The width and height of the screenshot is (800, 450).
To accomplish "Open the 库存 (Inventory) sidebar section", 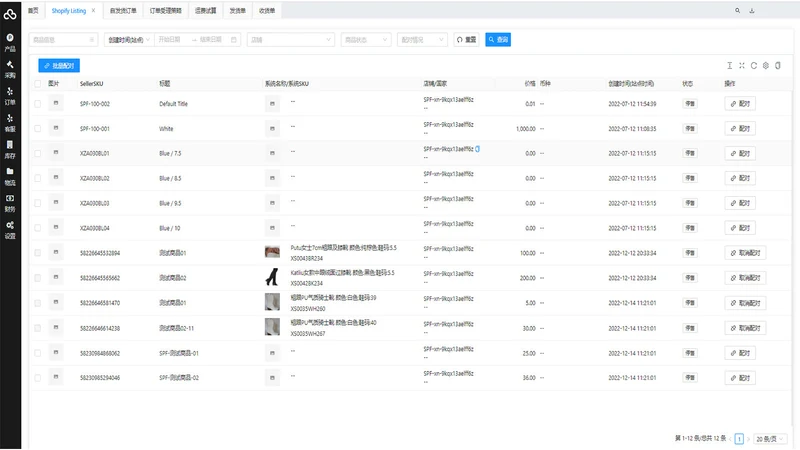I will coord(10,150).
